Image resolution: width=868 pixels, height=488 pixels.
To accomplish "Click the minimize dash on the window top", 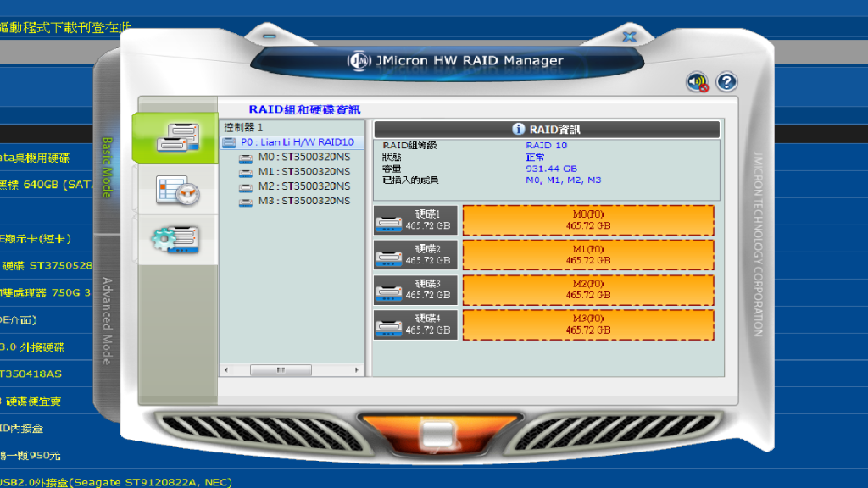I will pos(270,36).
